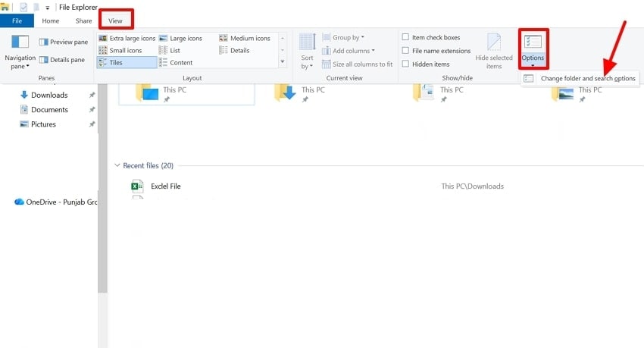This screenshot has height=348, width=644.
Task: Toggle the Details pane
Action: pos(61,60)
